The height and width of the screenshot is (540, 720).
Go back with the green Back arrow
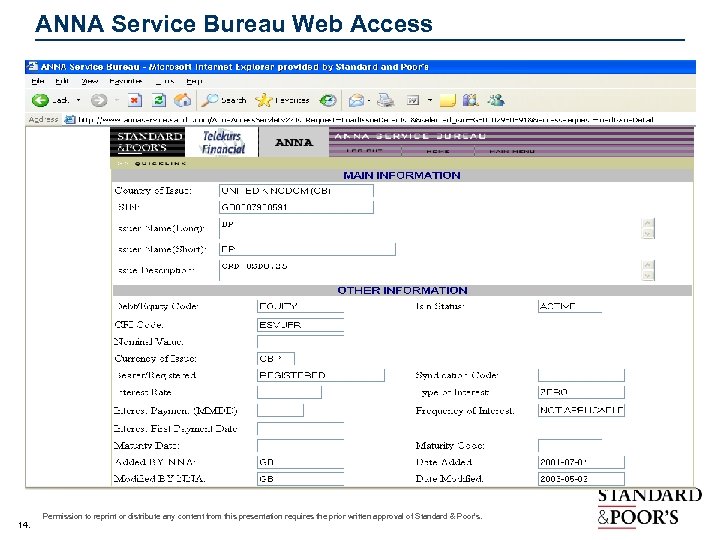coord(40,100)
